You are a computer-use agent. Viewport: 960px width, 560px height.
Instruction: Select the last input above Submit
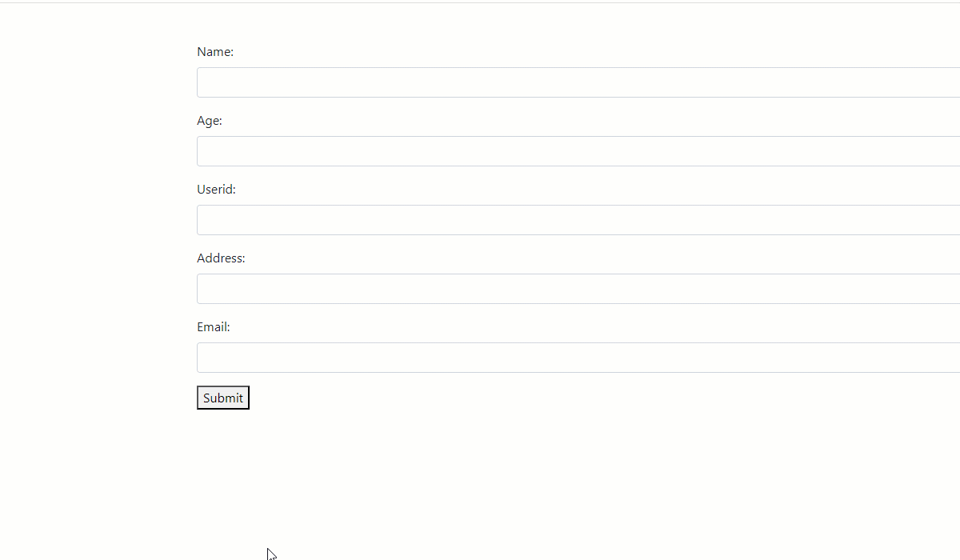(578, 358)
